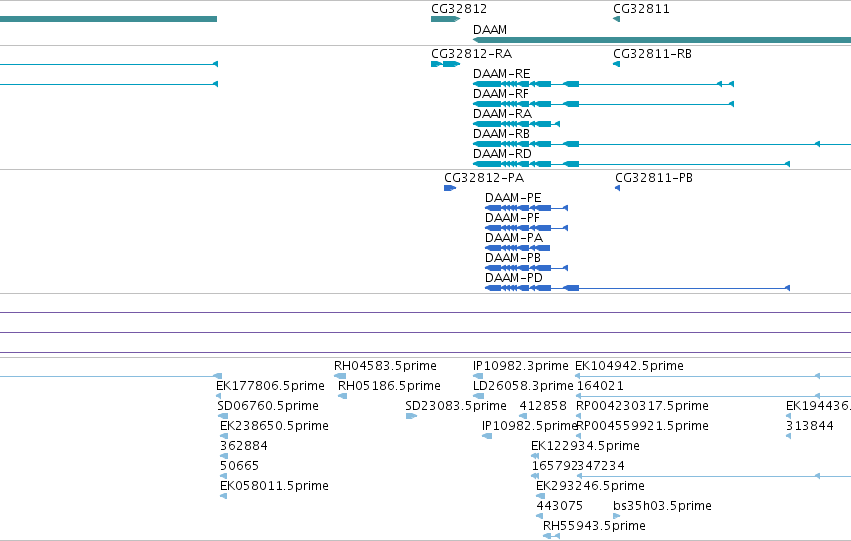Click the IP10982.3prime EST label
851x541 pixels.
520,366
